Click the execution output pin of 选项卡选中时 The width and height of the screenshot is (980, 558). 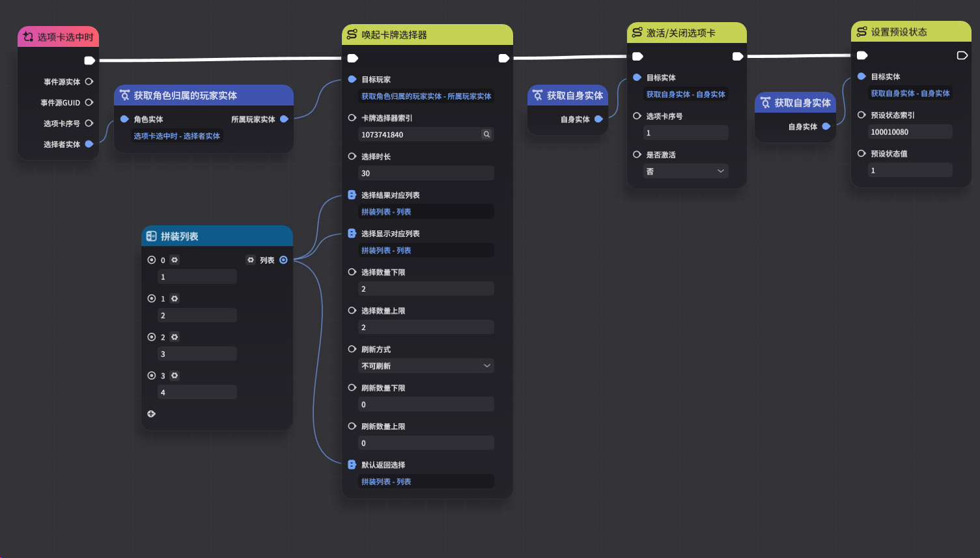[x=90, y=61]
